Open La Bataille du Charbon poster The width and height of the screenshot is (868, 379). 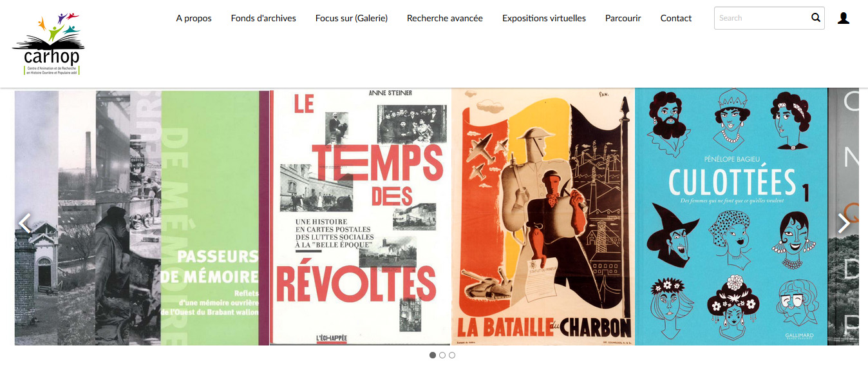click(x=543, y=218)
